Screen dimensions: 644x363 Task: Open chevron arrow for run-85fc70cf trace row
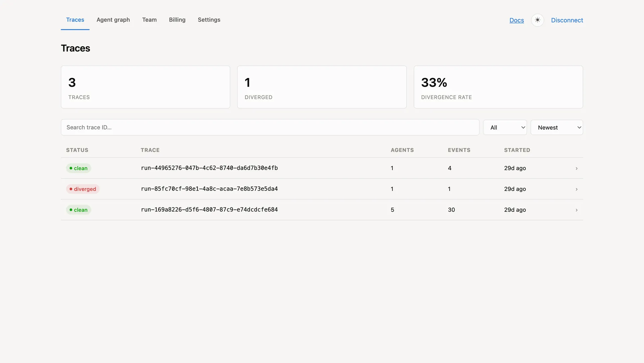[x=576, y=189]
